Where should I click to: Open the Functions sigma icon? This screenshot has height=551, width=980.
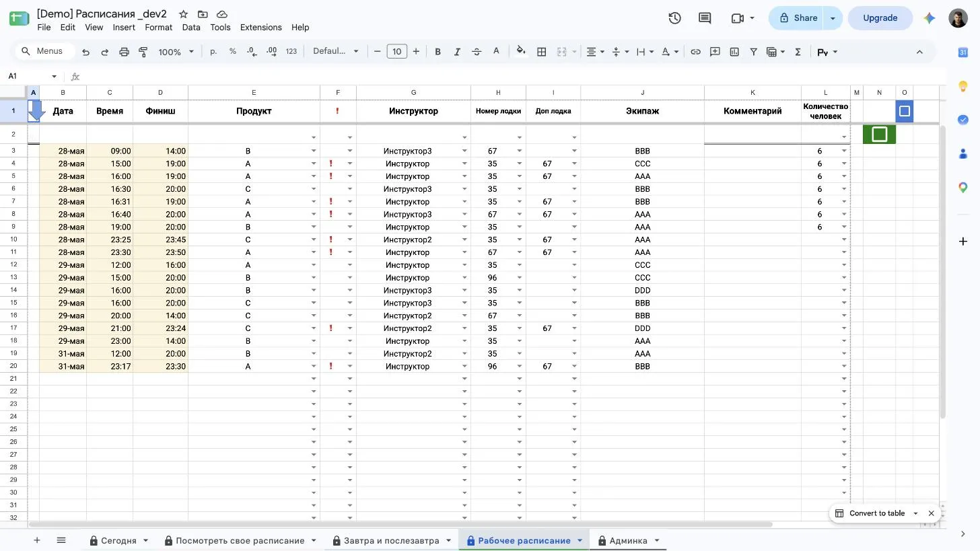[798, 52]
